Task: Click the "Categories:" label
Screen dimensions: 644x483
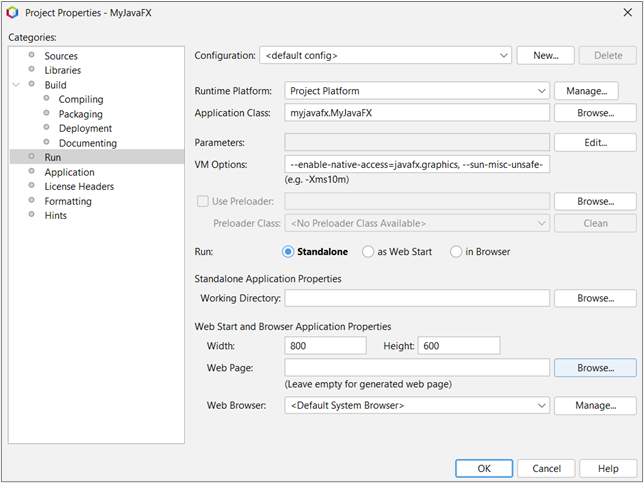Action: pos(32,37)
